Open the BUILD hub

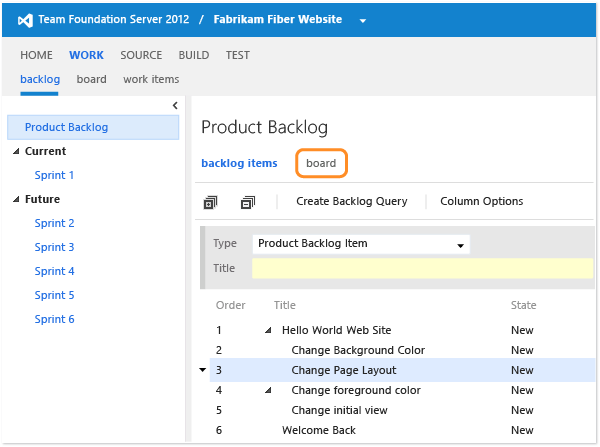point(194,55)
